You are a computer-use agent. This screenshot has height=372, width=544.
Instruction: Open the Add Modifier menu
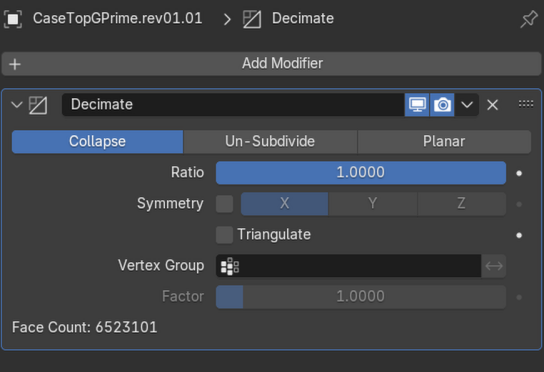click(x=272, y=64)
